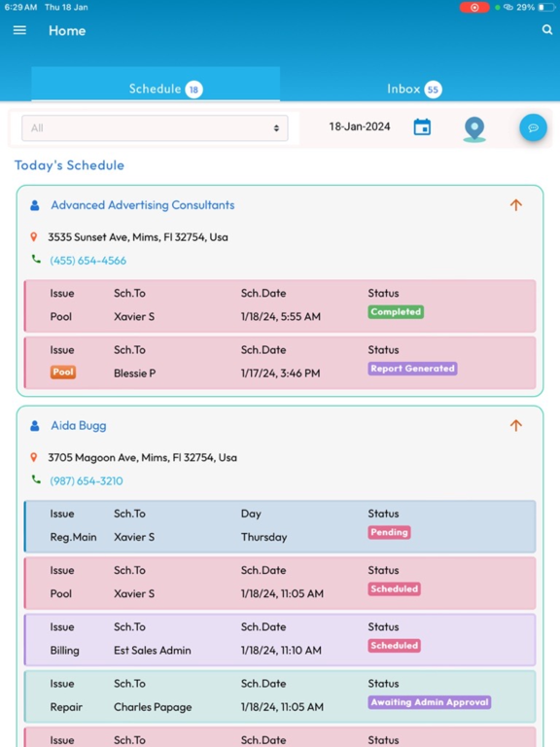This screenshot has height=747, width=560.
Task: Open Advanced Advertising Consultants customer link
Action: click(x=143, y=205)
